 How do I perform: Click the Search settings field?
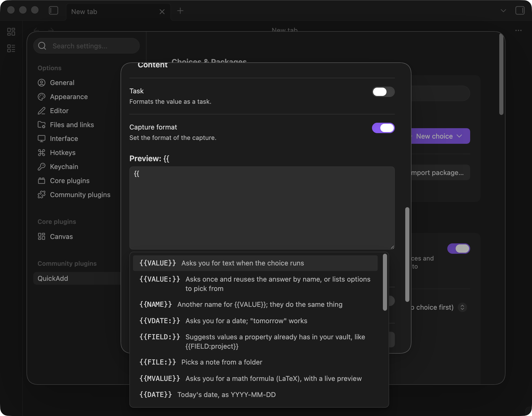[87, 46]
